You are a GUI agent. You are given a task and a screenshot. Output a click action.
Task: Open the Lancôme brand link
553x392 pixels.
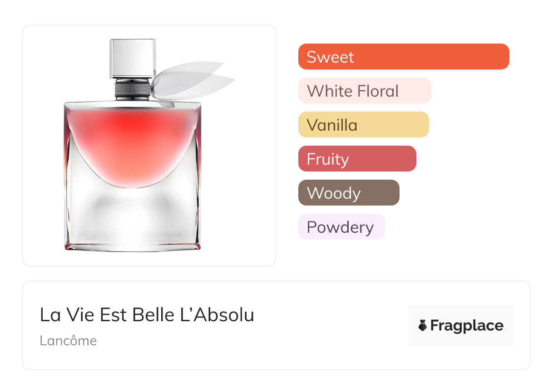tap(68, 341)
